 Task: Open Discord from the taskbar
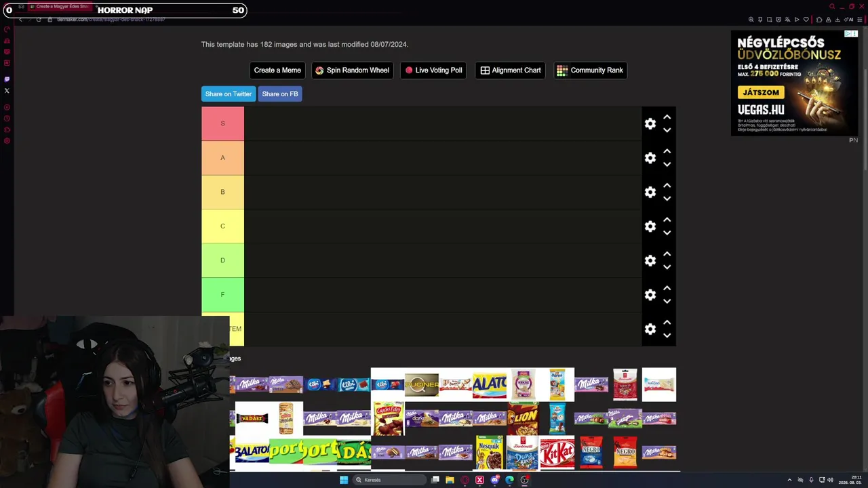click(494, 480)
